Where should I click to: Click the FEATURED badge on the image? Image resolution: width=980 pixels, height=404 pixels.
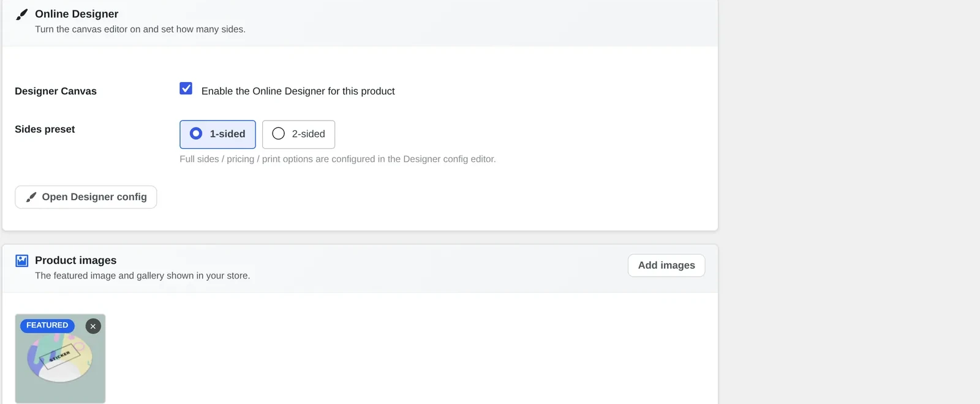(47, 326)
